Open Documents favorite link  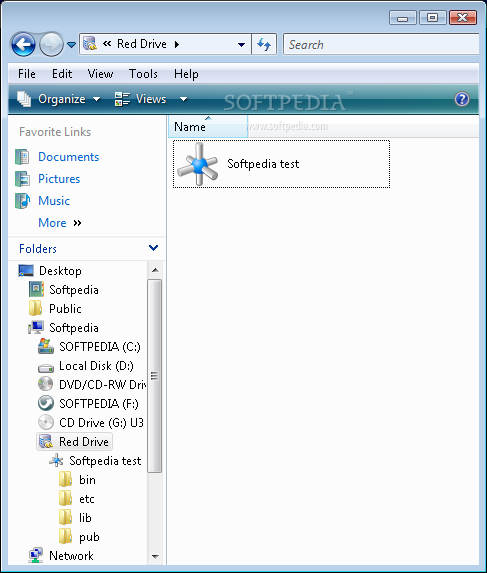[69, 157]
